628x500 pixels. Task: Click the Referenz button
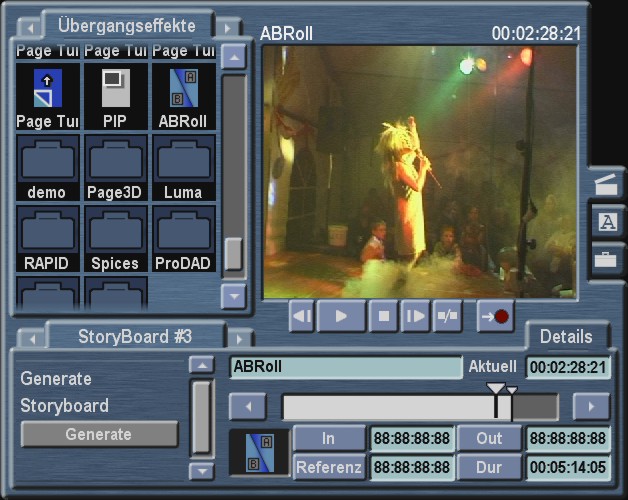pos(329,466)
